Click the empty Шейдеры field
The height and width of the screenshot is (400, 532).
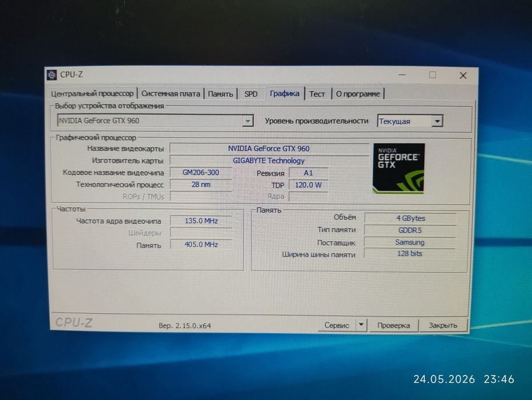(x=201, y=233)
